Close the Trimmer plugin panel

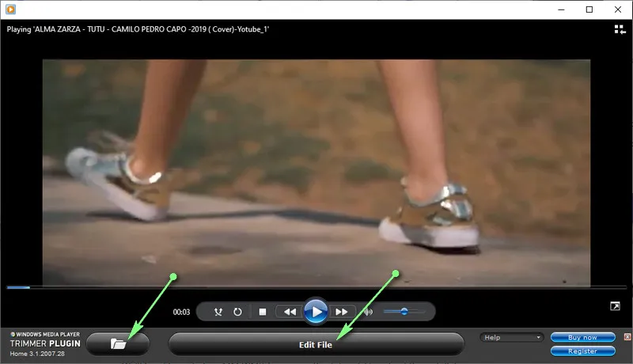626,337
